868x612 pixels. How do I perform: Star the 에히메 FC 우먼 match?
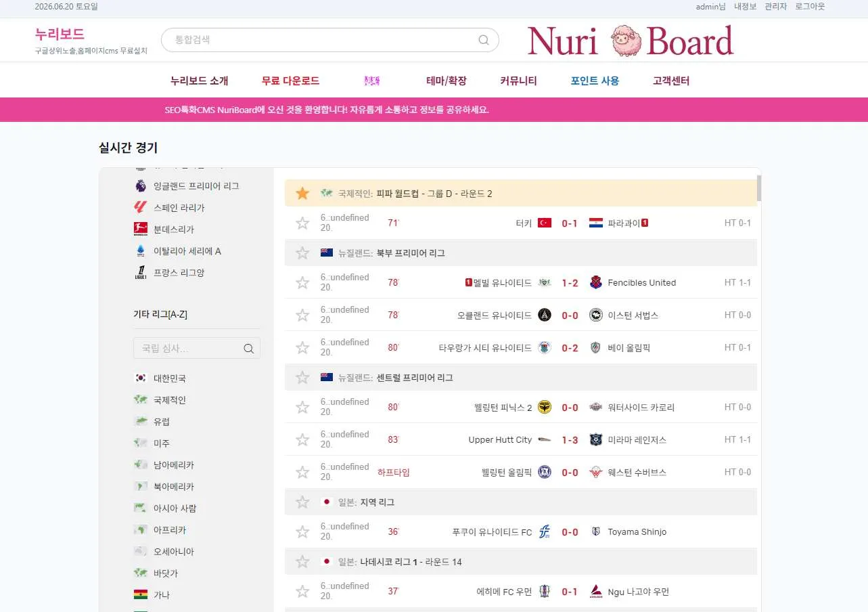(x=302, y=591)
